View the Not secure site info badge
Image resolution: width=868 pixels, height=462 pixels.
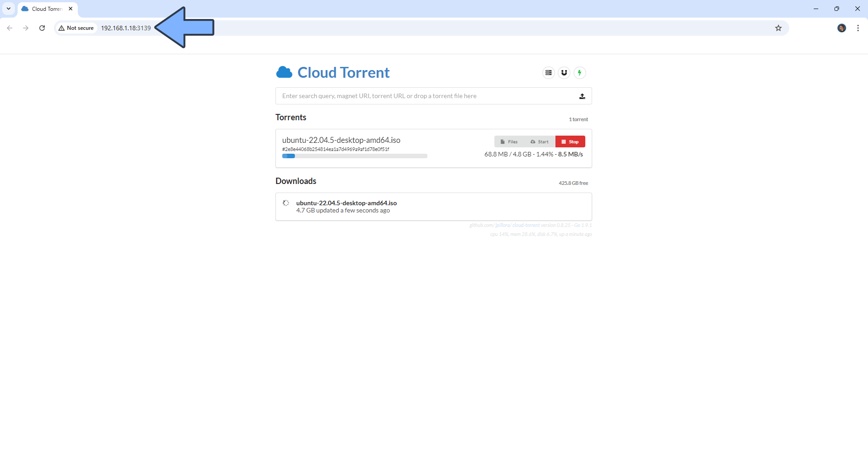tap(76, 28)
